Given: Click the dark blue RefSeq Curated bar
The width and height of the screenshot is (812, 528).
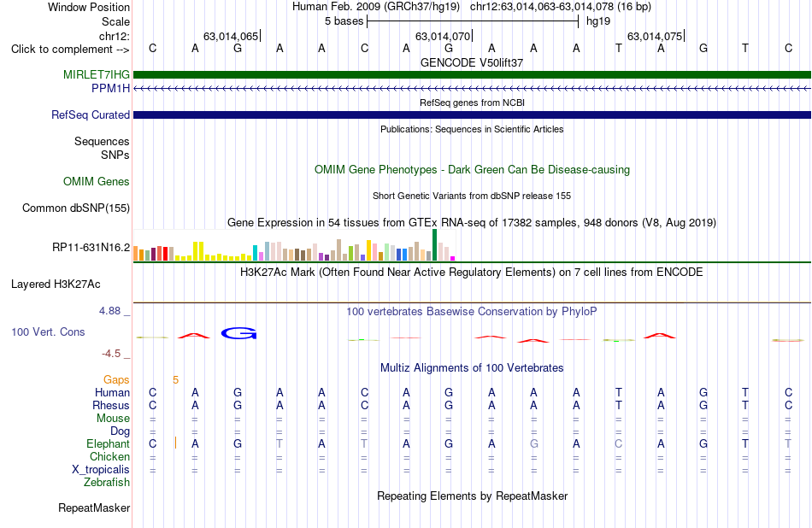Looking at the screenshot, I should tap(472, 115).
